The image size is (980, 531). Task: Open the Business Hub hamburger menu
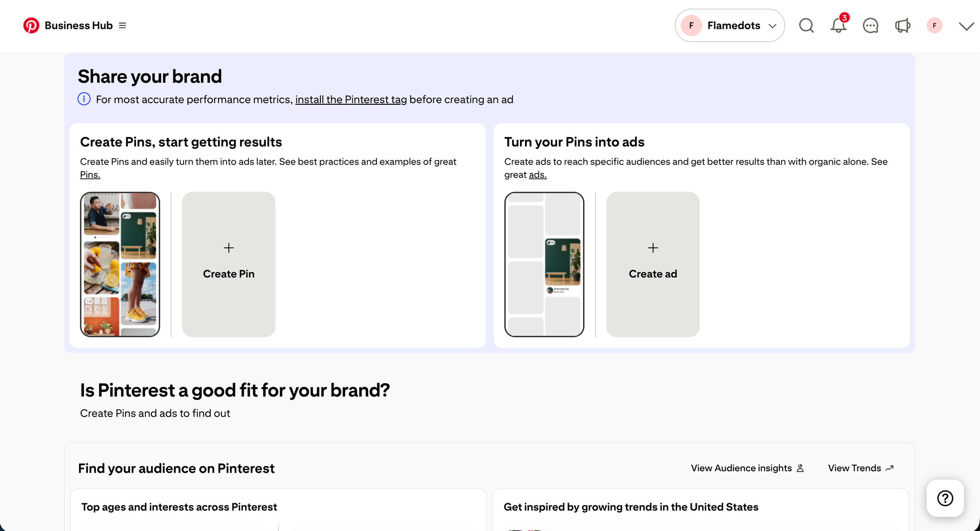122,25
